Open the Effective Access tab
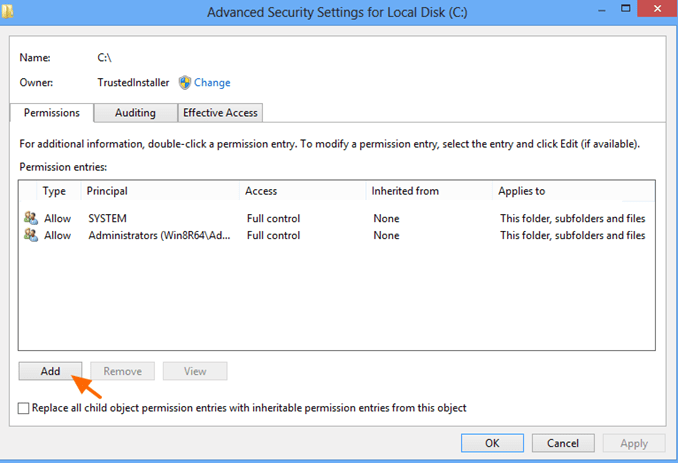Viewport: 678px width, 463px height. (x=220, y=113)
